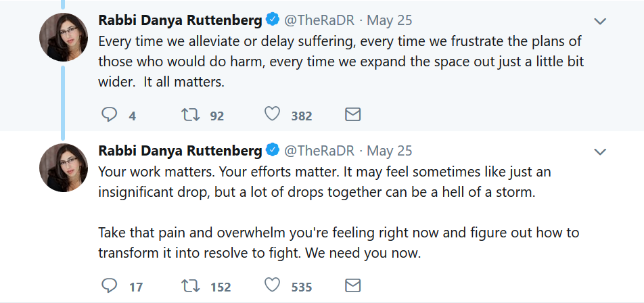Like the "Your work matters" tweet

click(272, 285)
